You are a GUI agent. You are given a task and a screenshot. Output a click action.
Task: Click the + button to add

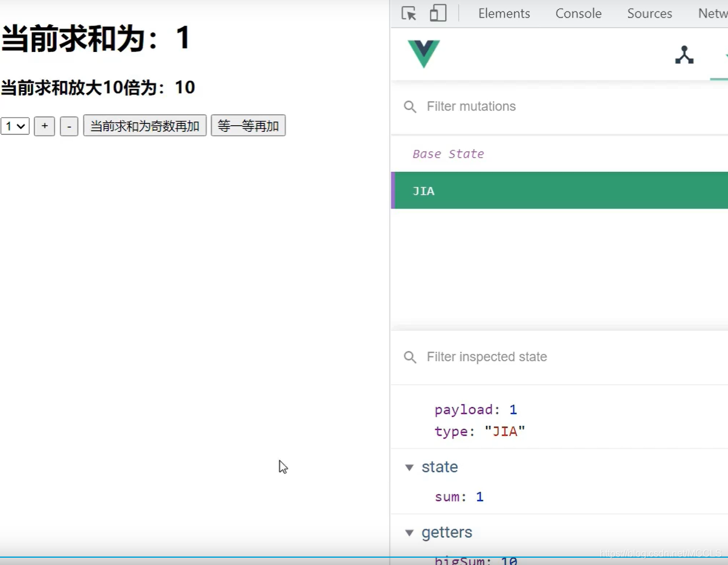pos(44,126)
